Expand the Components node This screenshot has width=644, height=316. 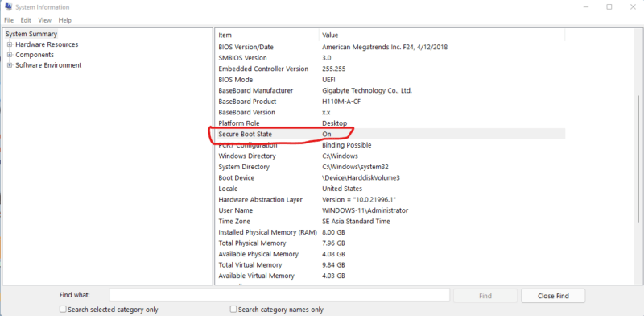[x=10, y=55]
